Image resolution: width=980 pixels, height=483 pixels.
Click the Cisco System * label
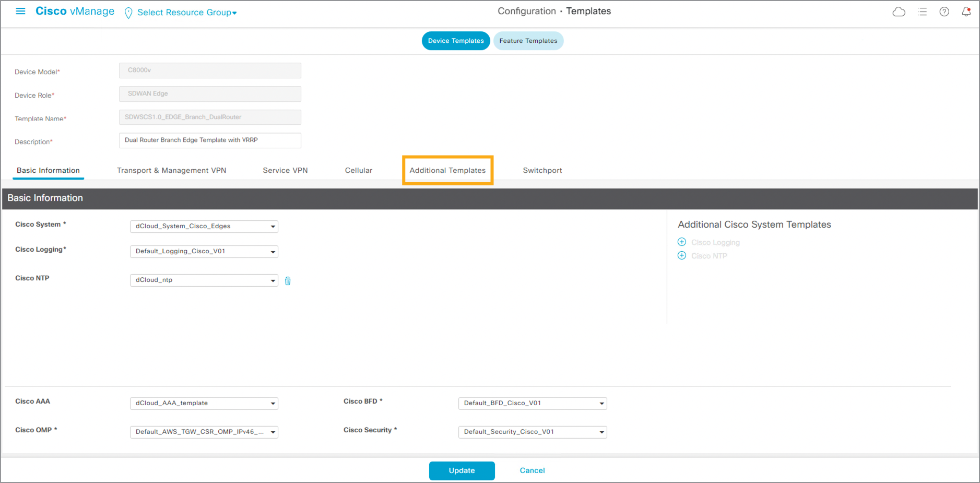(41, 225)
